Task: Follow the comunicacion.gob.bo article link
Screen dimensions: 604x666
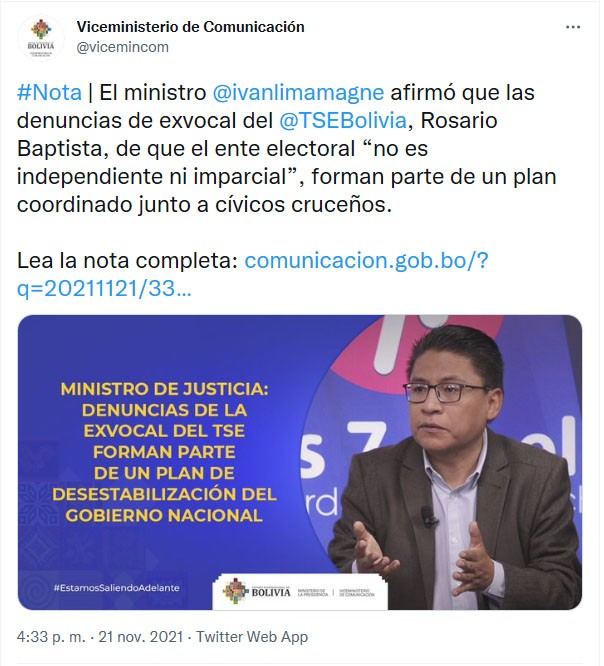Action: (x=366, y=260)
